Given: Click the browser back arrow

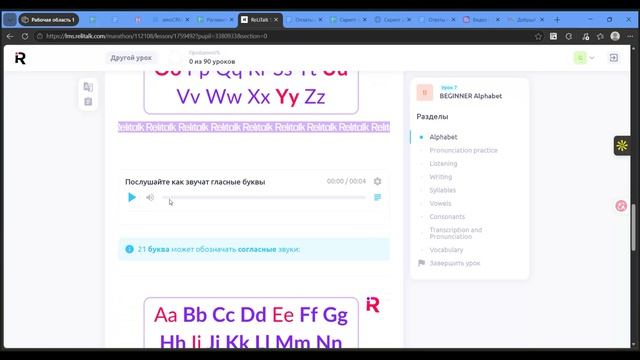Looking at the screenshot, I should tap(10, 36).
